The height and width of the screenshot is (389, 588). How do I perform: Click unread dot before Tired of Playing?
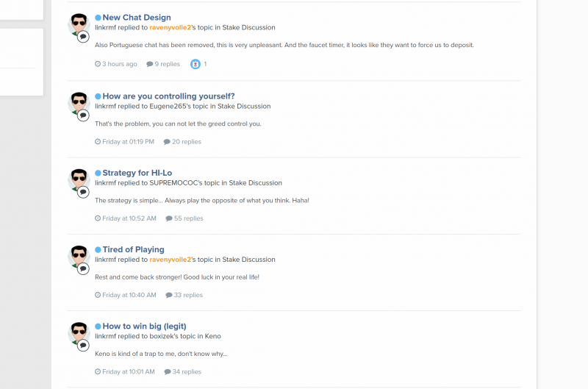click(98, 250)
